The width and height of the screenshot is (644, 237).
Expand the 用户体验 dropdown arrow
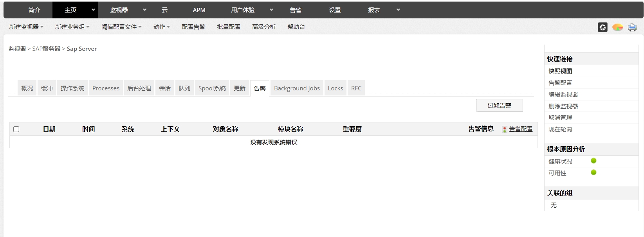point(271,10)
